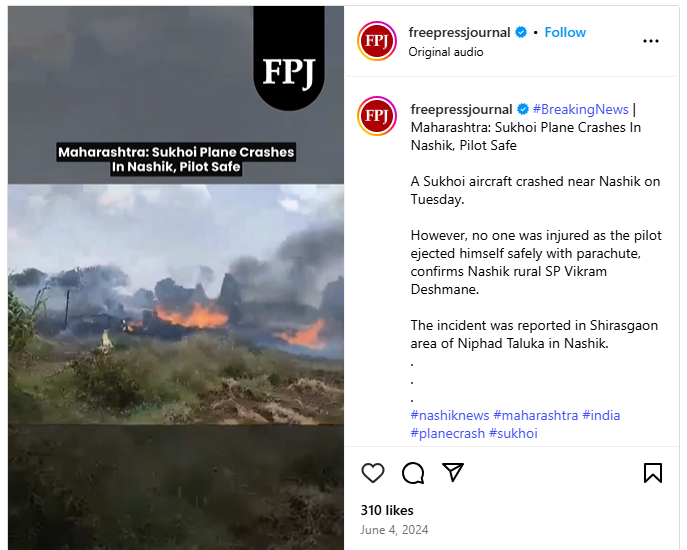
Task: Like the post with the heart icon
Action: [373, 473]
